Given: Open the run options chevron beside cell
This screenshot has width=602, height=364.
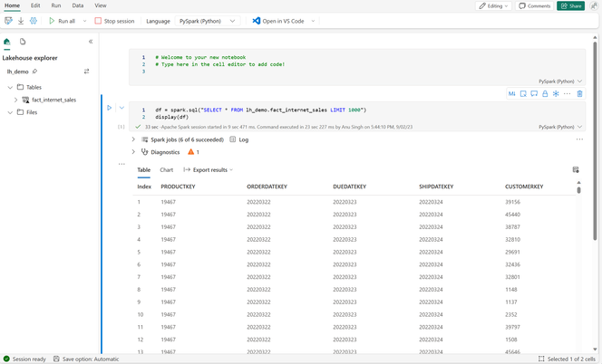Looking at the screenshot, I should point(121,108).
